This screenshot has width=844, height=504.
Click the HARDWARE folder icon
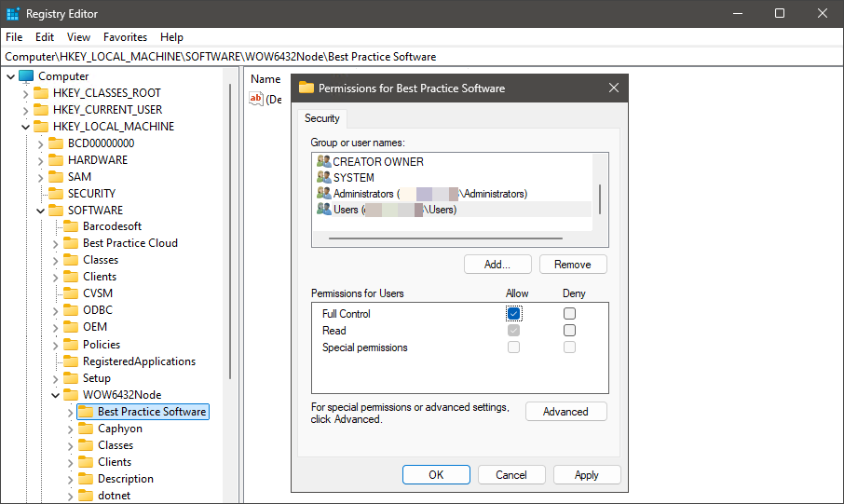click(56, 160)
